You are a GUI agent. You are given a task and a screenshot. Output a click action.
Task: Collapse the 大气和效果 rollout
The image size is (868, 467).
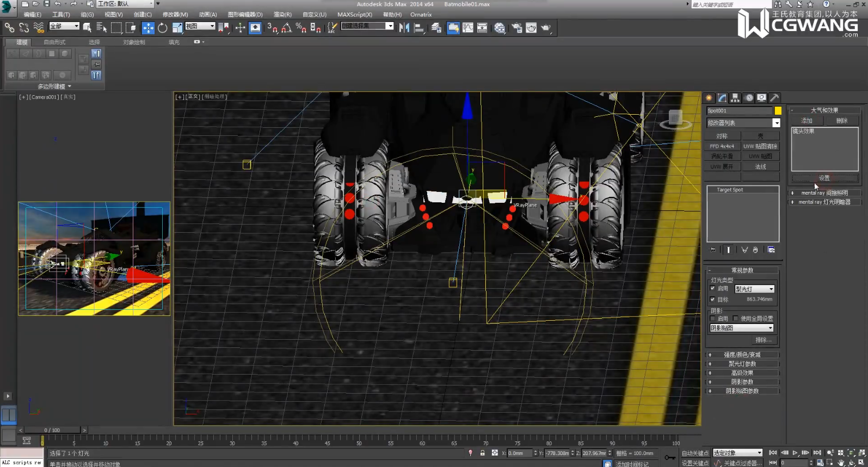(x=825, y=110)
